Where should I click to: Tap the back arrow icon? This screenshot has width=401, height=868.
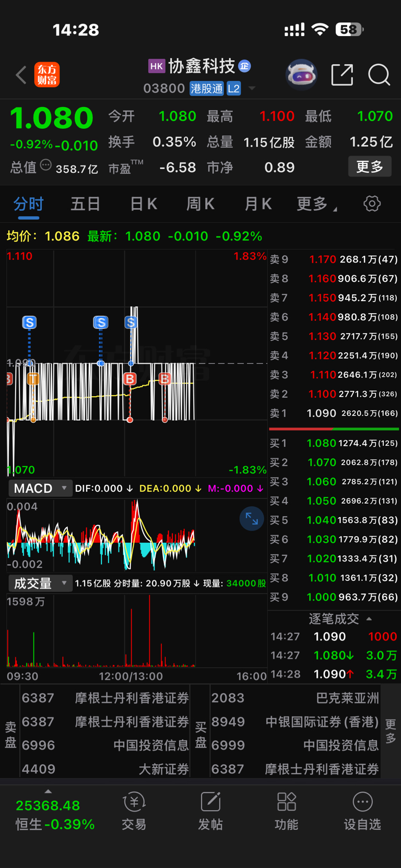pos(21,75)
